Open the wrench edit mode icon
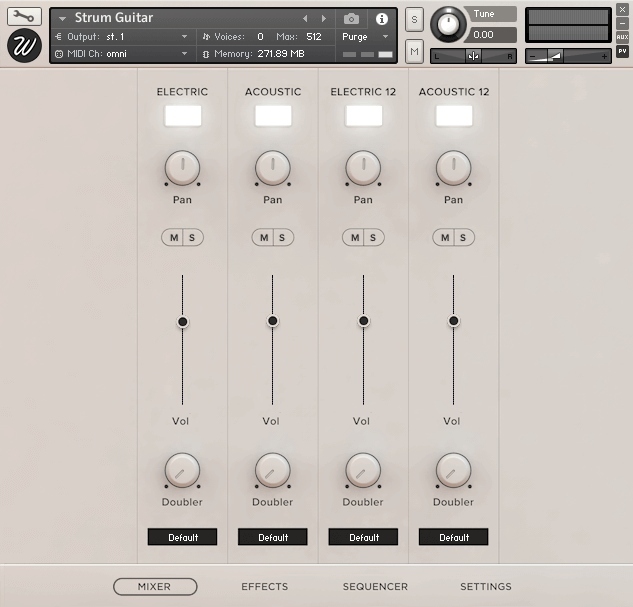 click(x=24, y=16)
